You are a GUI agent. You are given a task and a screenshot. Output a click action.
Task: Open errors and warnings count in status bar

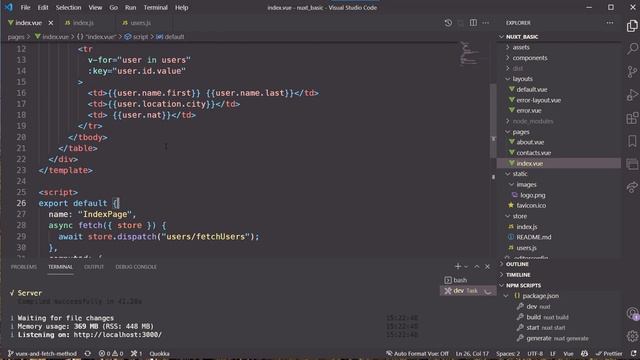click(111, 353)
